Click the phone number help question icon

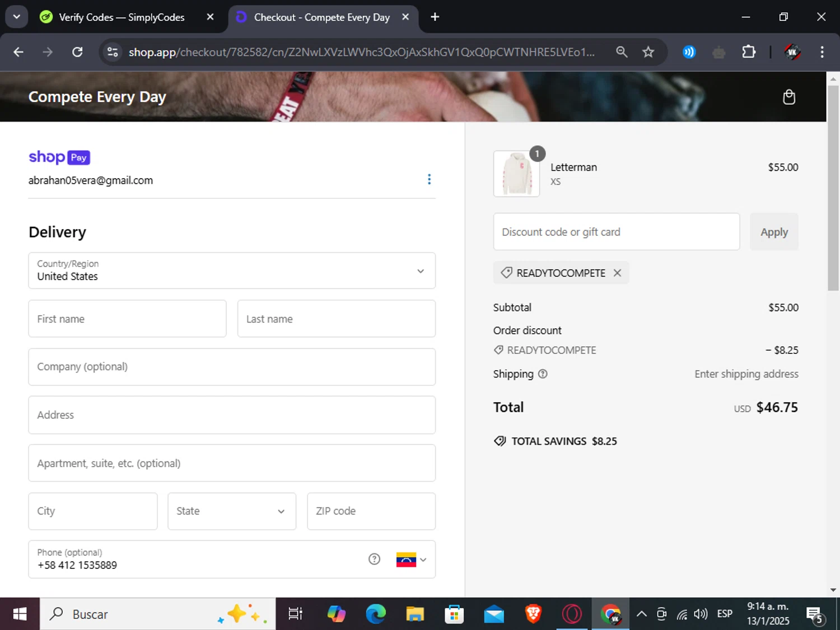[x=374, y=559]
